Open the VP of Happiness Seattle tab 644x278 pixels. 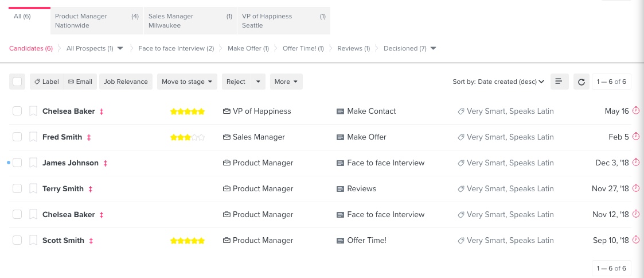point(283,21)
